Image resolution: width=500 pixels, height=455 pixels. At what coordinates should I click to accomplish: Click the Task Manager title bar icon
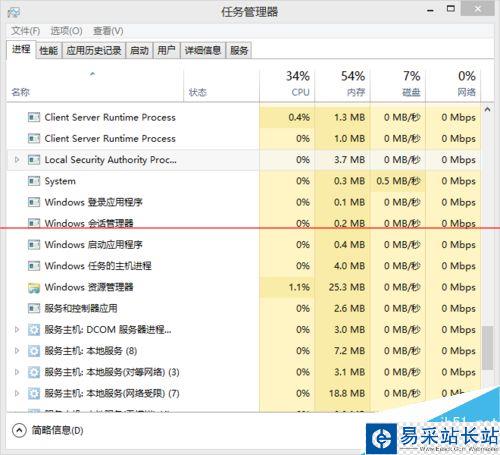pos(14,12)
